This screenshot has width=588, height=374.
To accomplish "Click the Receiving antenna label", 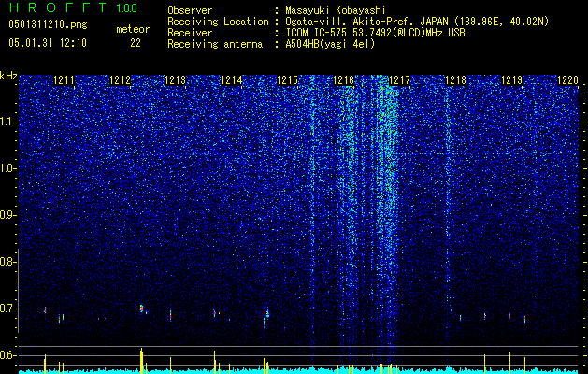I will [215, 44].
